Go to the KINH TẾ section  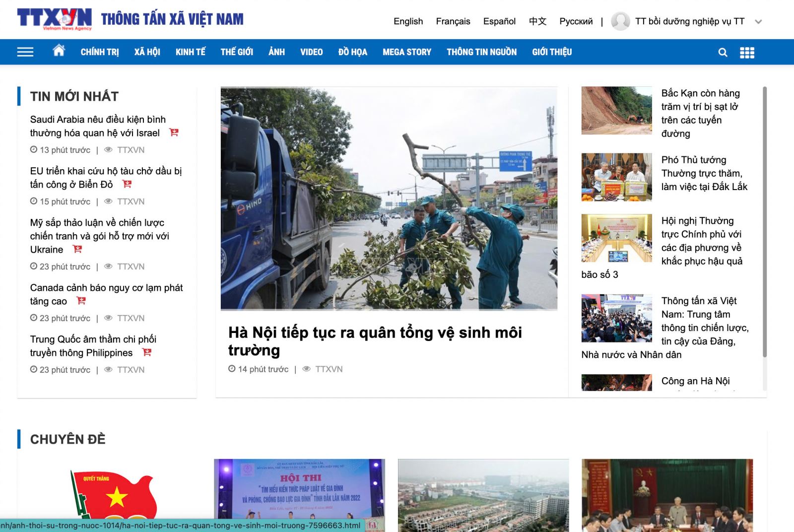[190, 52]
